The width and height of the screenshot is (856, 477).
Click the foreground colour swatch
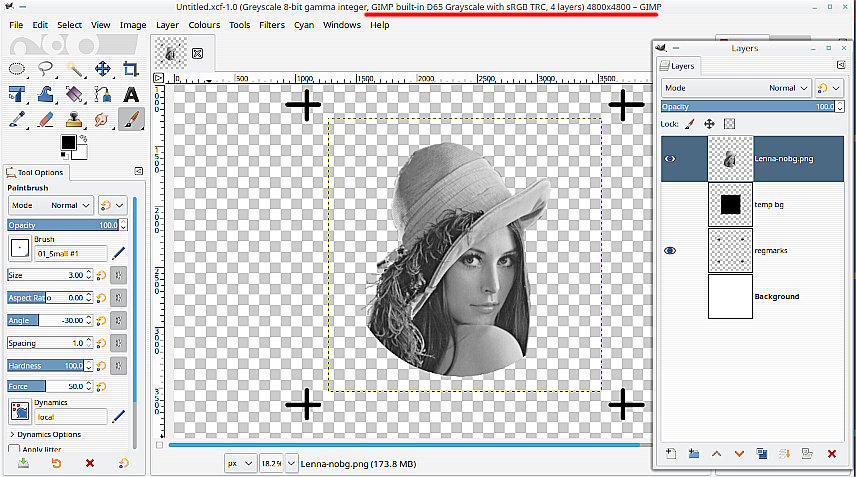[x=67, y=142]
